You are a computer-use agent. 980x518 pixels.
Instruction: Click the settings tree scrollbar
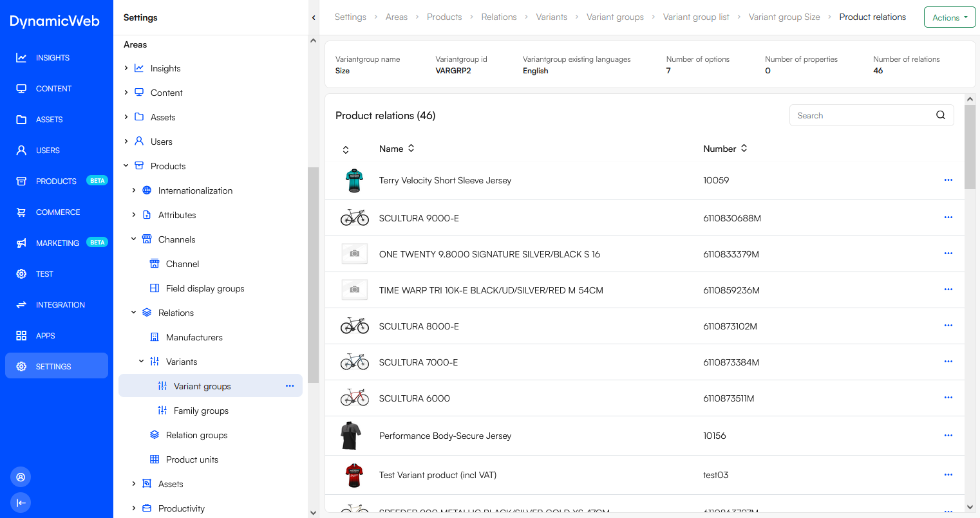click(313, 275)
